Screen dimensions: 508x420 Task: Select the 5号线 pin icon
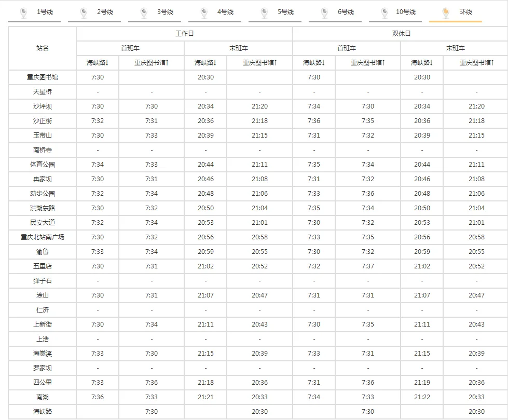click(265, 12)
